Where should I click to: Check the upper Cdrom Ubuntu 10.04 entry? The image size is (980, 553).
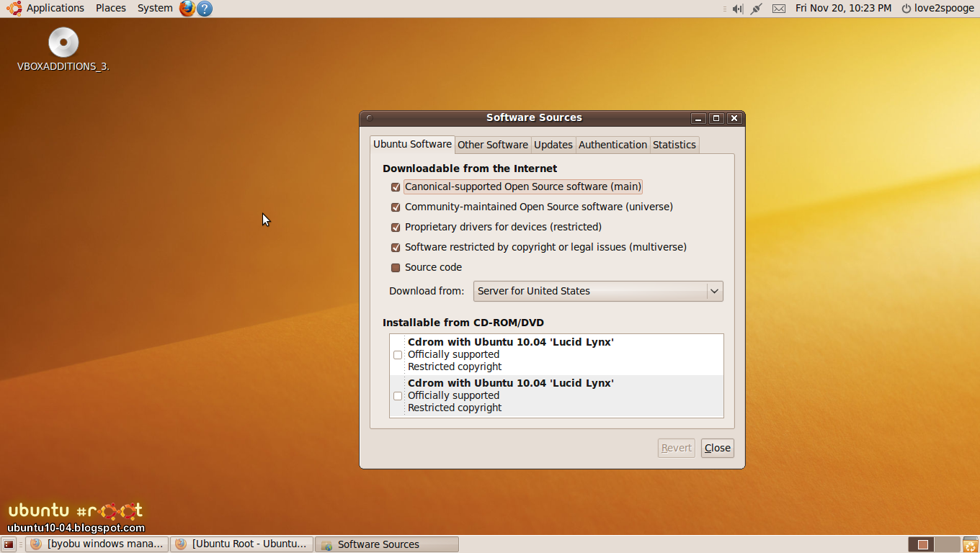coord(398,355)
